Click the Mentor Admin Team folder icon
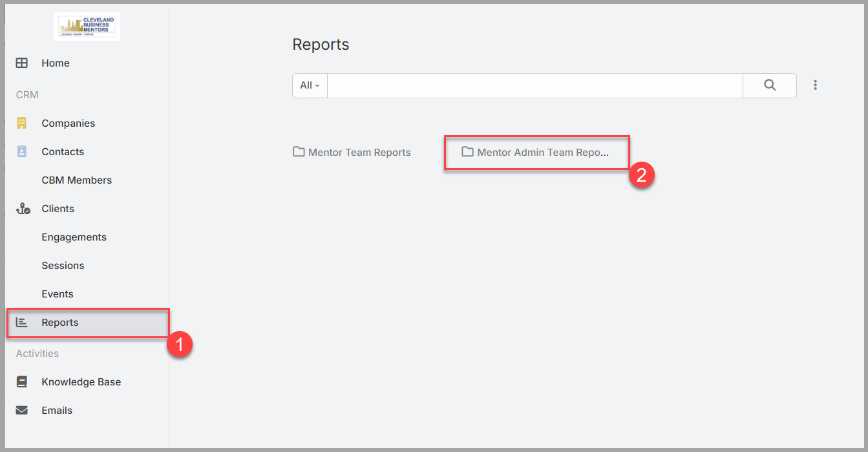This screenshot has height=452, width=868. (x=467, y=152)
